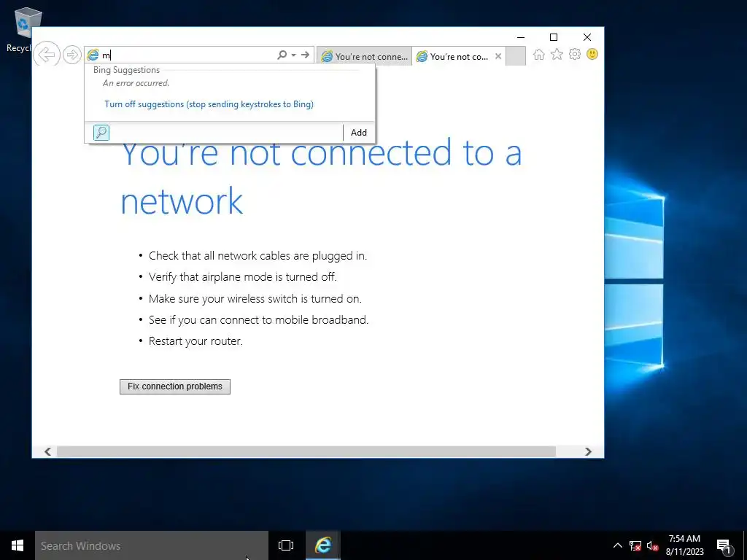
Task: Open Action Center notifications icon
Action: [724, 545]
